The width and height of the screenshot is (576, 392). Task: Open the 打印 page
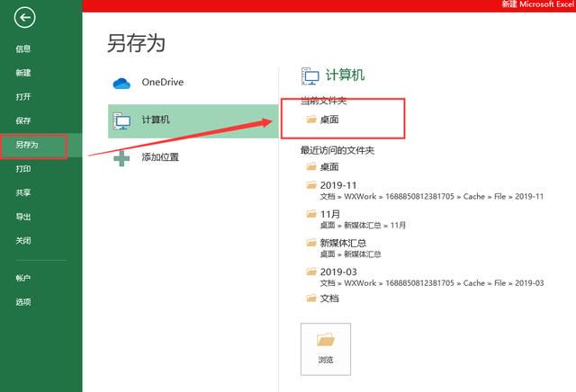pyautogui.click(x=22, y=169)
